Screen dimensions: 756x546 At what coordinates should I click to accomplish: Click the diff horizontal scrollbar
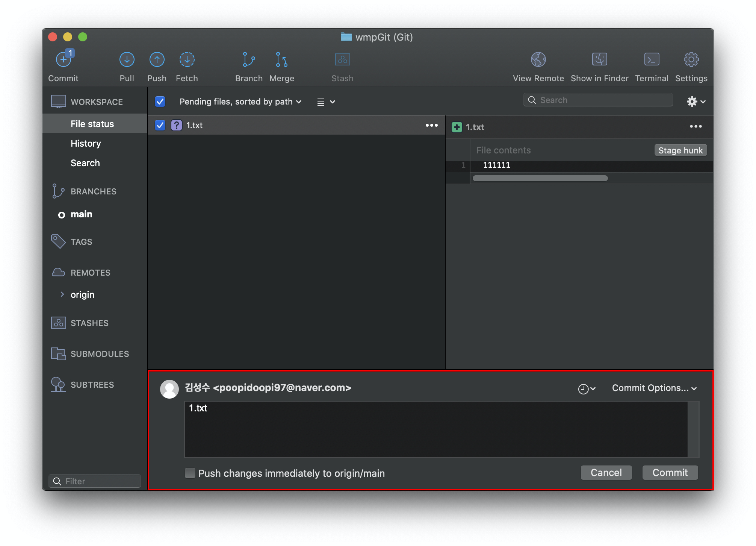tap(540, 178)
